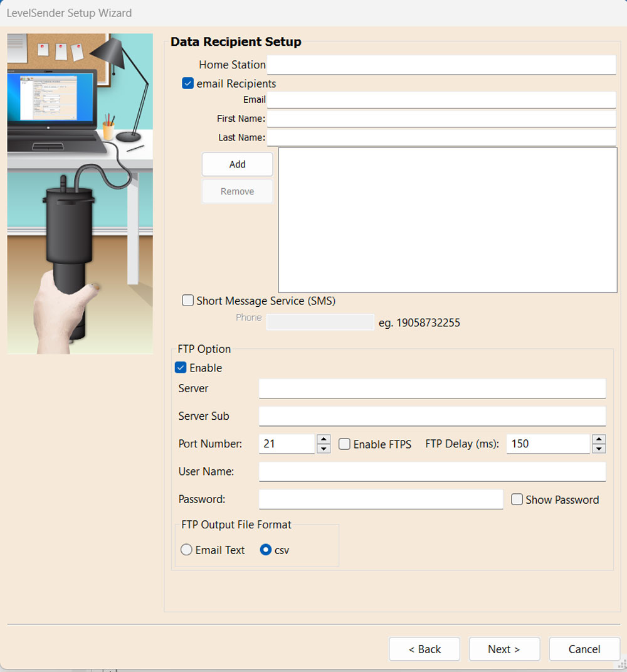Go back to the previous wizard page

pos(424,649)
